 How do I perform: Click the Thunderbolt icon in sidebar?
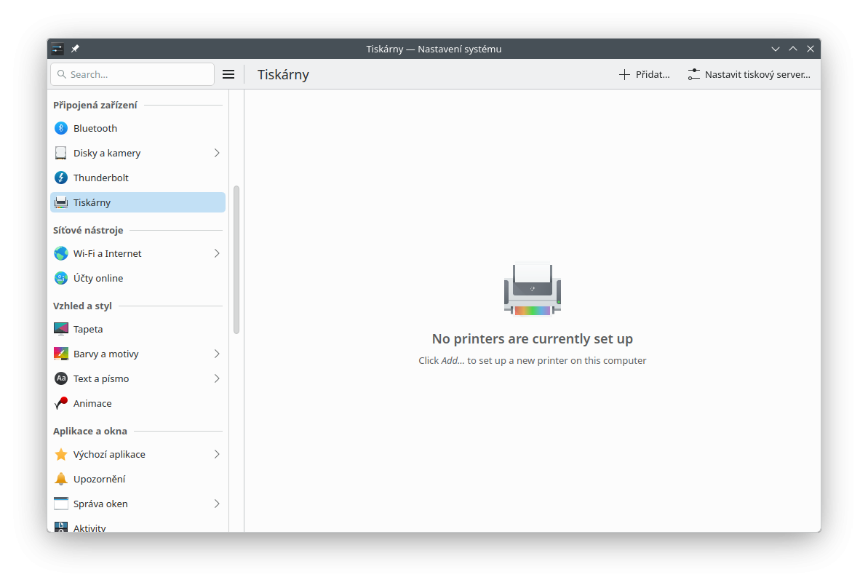(x=61, y=178)
